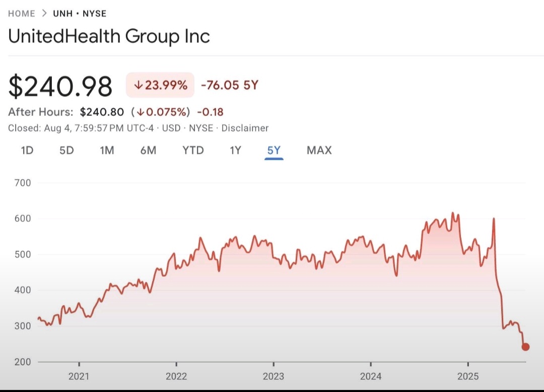Click the red endpoint dot on chart
Screen dimensions: 544x392
525,347
